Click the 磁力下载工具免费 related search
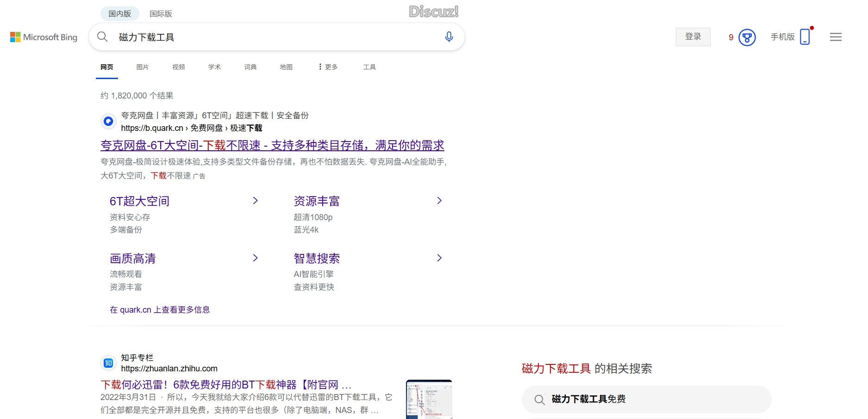 (587, 399)
